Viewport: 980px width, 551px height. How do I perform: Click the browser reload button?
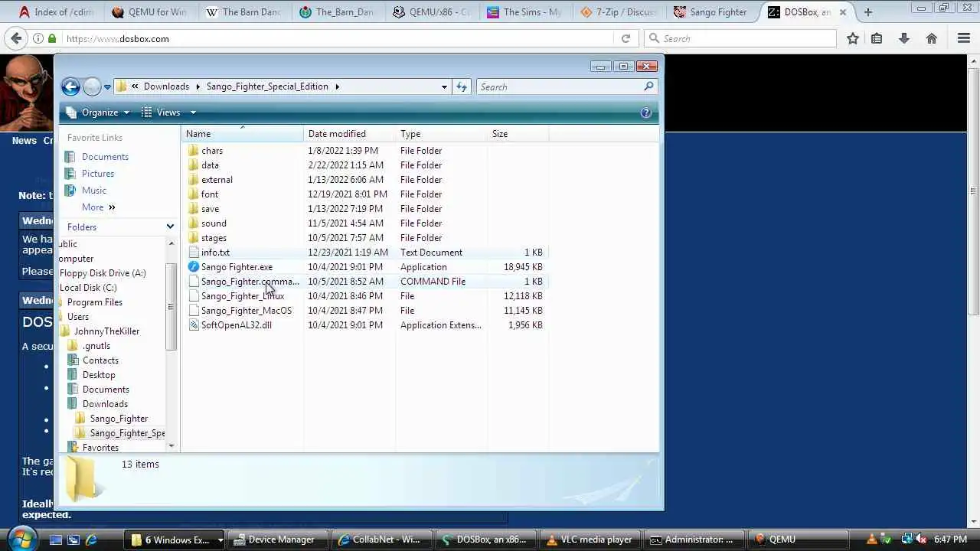click(626, 38)
